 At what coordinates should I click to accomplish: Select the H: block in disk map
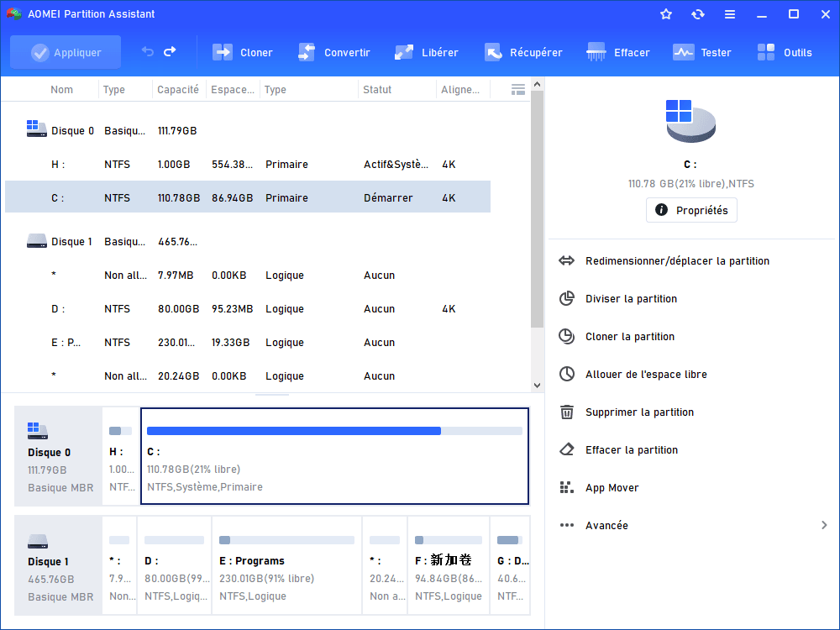[120, 456]
